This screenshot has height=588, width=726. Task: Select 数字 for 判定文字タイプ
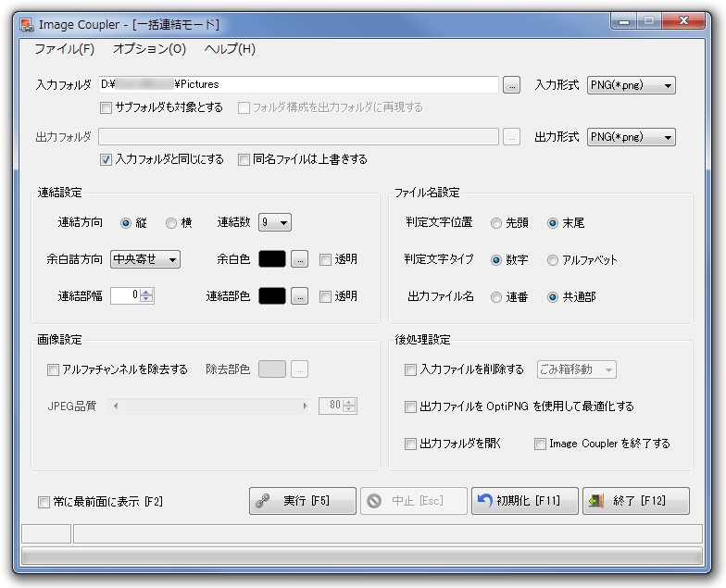[496, 260]
